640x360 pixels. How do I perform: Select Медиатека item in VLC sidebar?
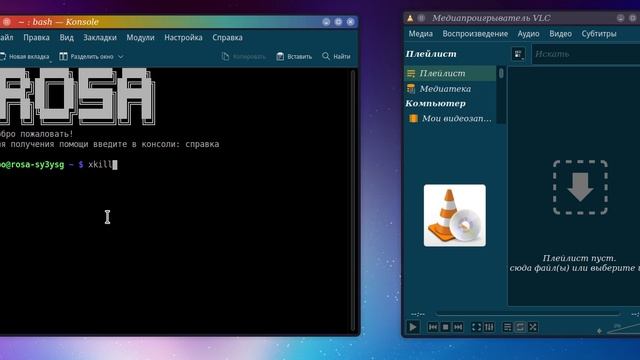click(x=450, y=89)
